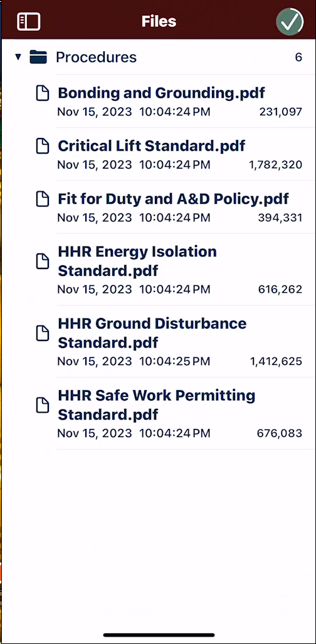Click the Files title in header
316x644 pixels.
159,21
